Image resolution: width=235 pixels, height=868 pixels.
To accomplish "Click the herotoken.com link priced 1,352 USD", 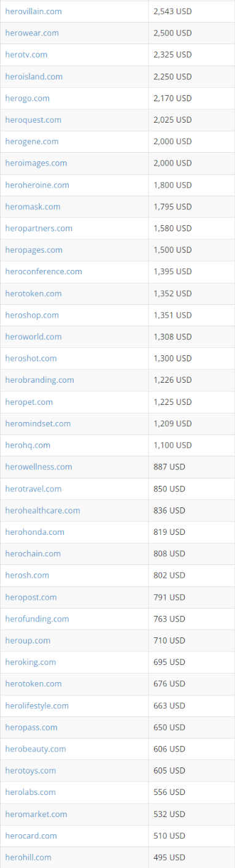I will (x=33, y=293).
